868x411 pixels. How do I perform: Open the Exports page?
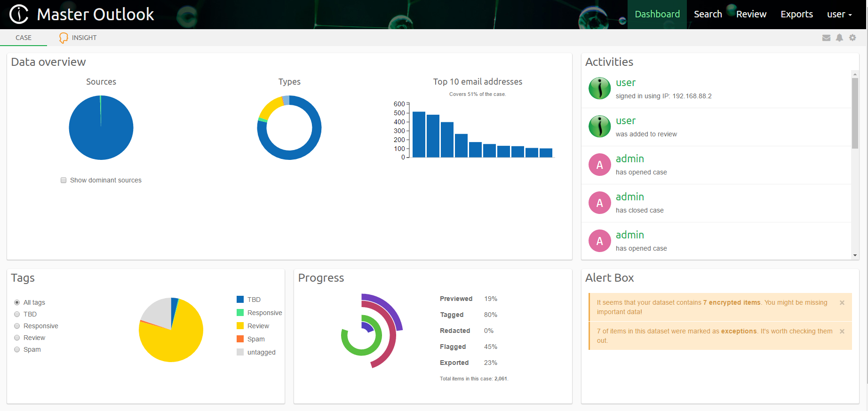pyautogui.click(x=796, y=15)
